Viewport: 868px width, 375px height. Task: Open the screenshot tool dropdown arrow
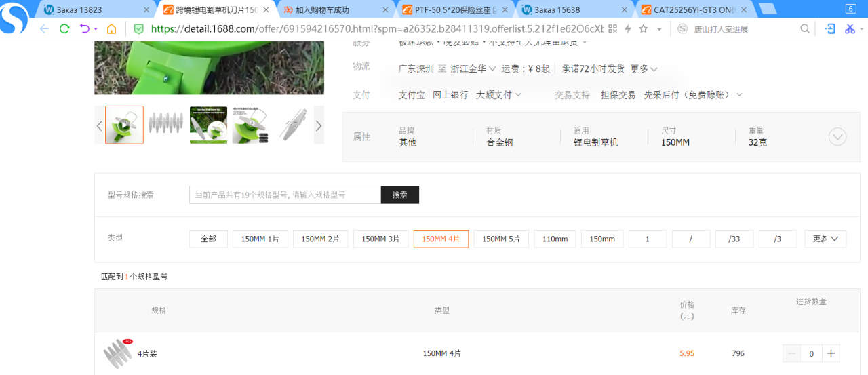point(861,29)
